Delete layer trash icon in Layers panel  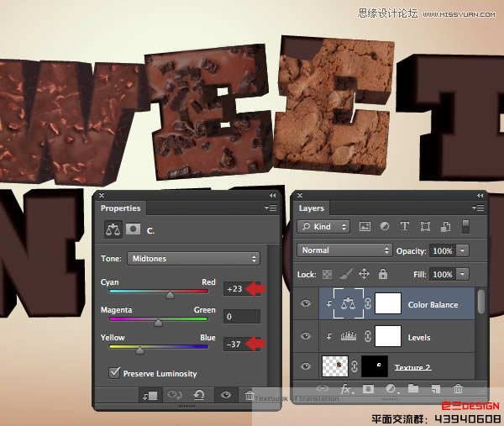[x=458, y=389]
